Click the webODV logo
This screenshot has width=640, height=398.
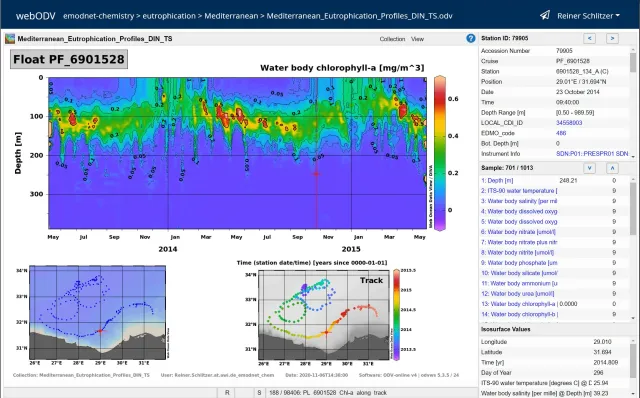coord(36,16)
